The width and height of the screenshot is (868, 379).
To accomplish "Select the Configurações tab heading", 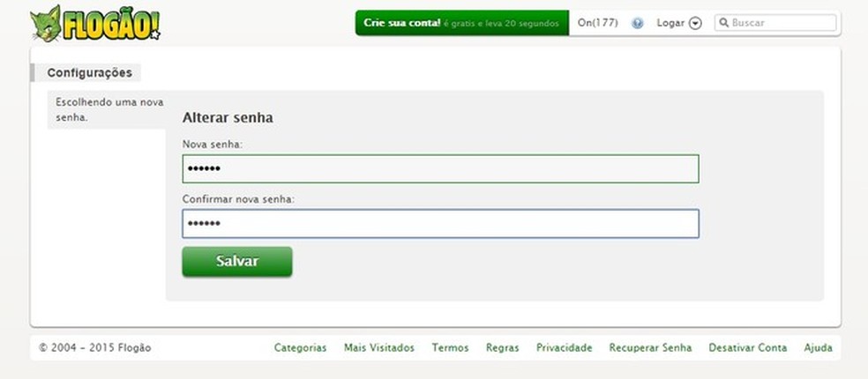I will click(90, 73).
